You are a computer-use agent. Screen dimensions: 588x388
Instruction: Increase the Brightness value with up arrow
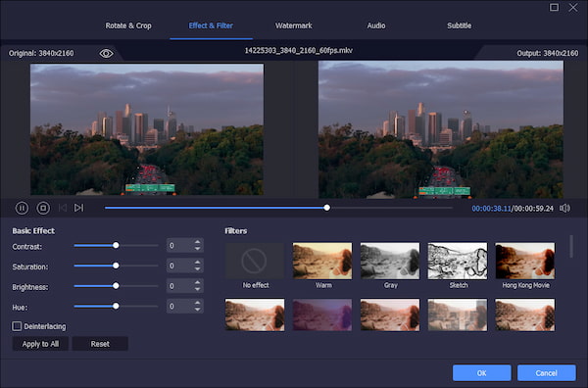(197, 282)
